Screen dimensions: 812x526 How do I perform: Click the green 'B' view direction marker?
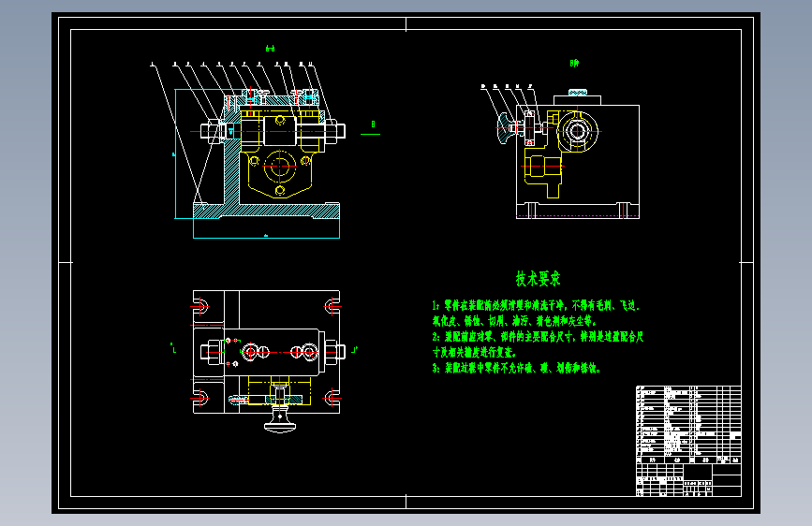click(x=373, y=124)
